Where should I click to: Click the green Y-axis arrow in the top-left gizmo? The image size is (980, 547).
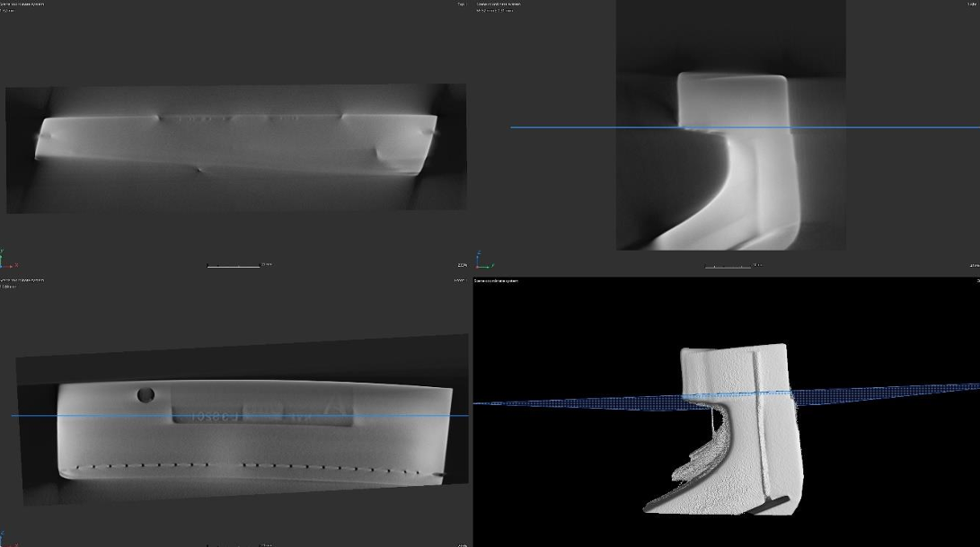2,256
